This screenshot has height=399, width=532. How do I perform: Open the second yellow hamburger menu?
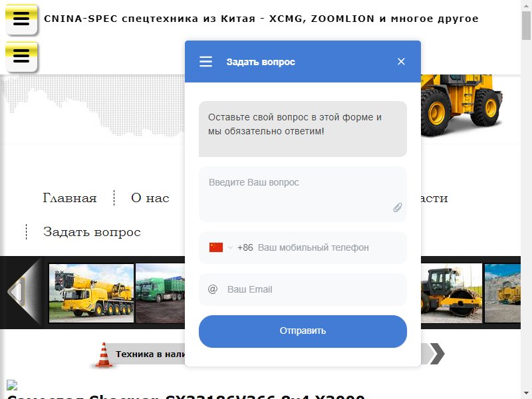click(x=21, y=57)
